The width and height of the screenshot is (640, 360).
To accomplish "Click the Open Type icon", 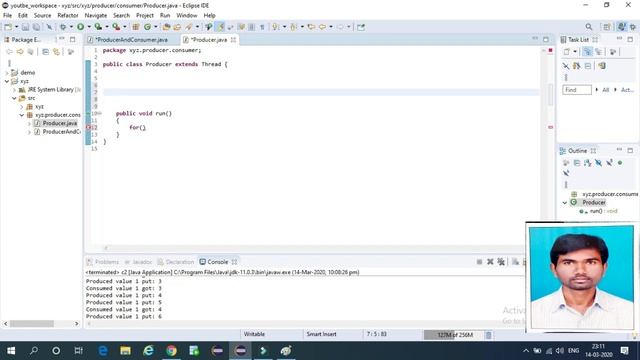I will (x=167, y=27).
